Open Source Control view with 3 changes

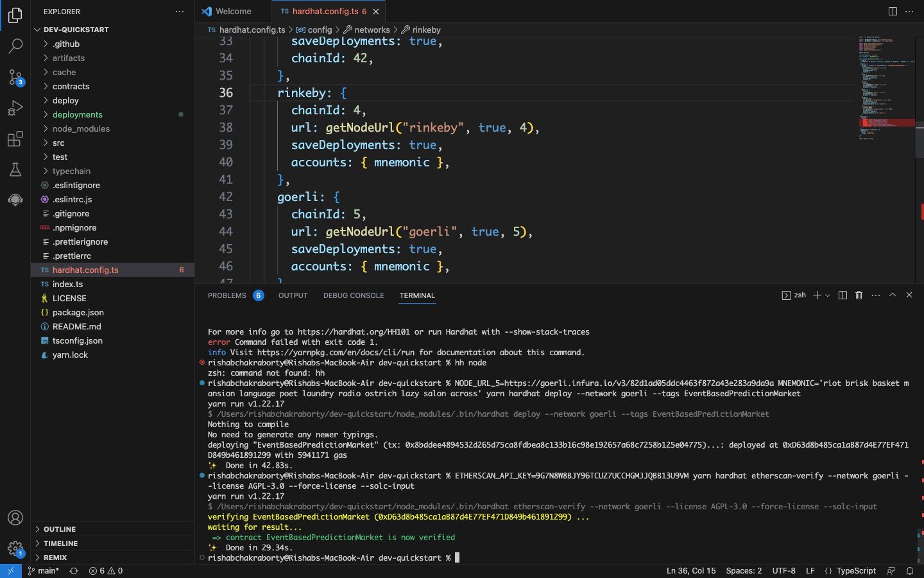click(15, 77)
